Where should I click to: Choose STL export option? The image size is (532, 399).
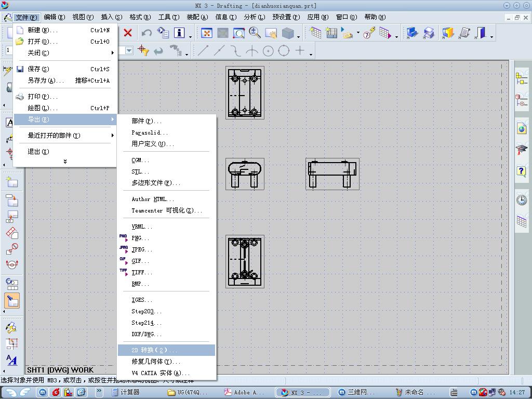click(x=167, y=171)
